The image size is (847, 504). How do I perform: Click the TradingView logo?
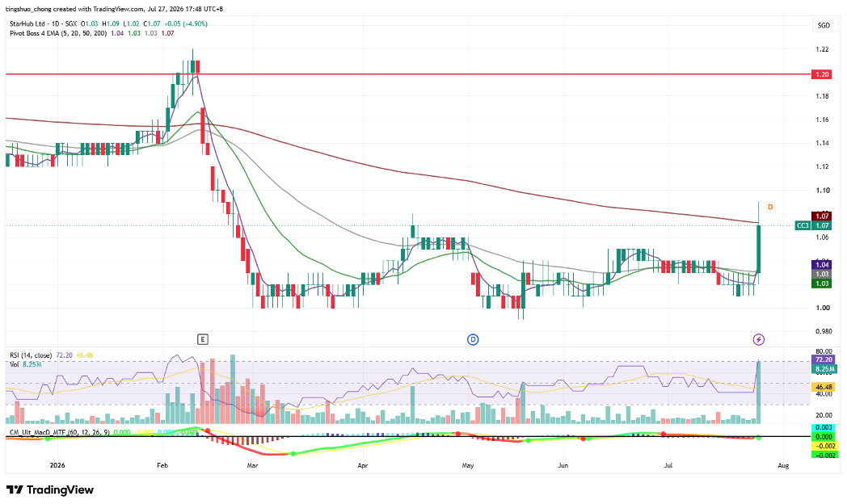(49, 489)
